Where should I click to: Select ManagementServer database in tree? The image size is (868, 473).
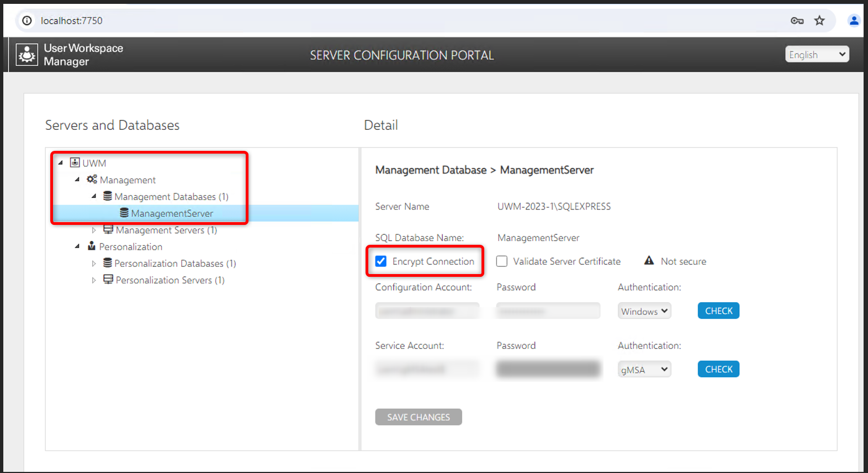[172, 213]
